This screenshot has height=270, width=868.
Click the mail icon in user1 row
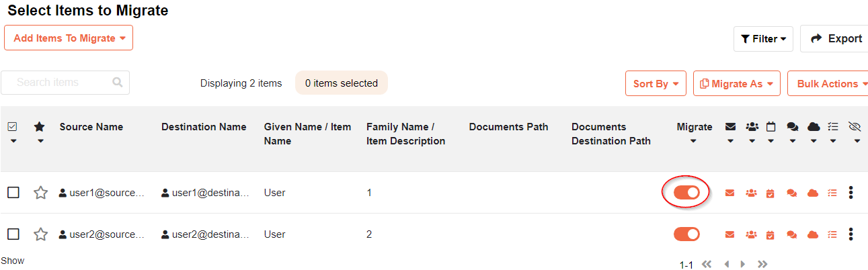click(729, 193)
